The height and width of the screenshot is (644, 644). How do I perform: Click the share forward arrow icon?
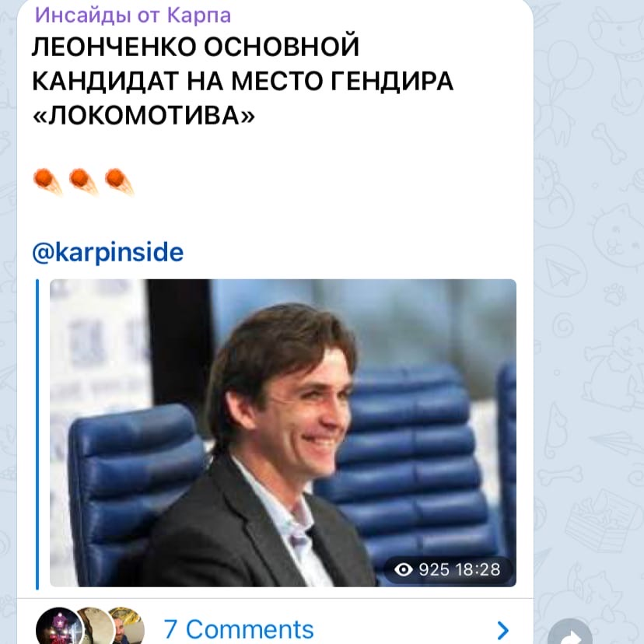pyautogui.click(x=570, y=635)
